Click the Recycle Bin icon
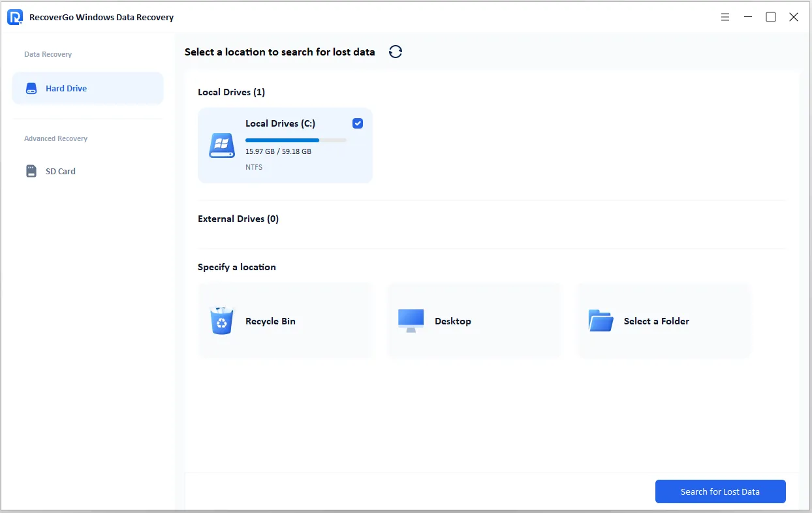The width and height of the screenshot is (812, 513). tap(222, 321)
